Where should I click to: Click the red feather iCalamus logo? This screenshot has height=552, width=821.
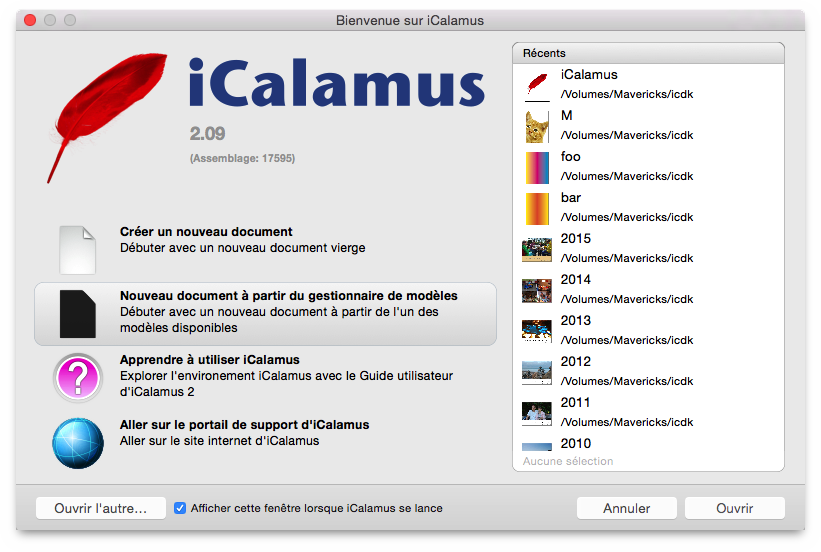[108, 117]
